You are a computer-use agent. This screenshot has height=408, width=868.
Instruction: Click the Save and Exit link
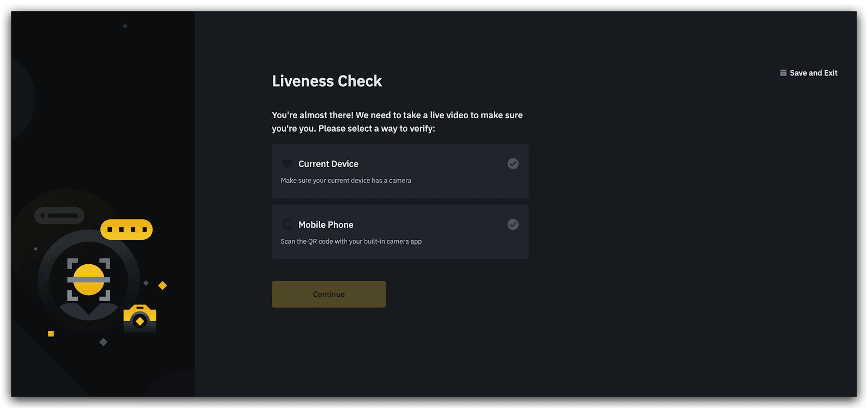813,73
